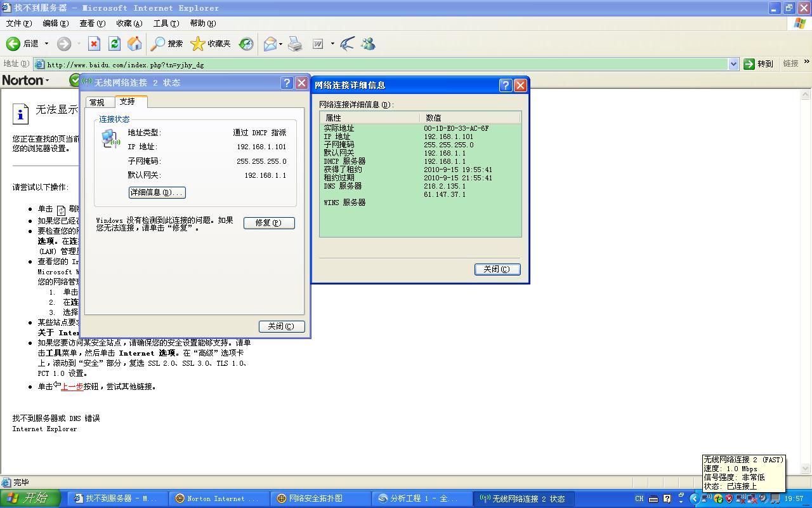The image size is (812, 508).
Task: Open the 工具(T) menu
Action: tap(166, 23)
